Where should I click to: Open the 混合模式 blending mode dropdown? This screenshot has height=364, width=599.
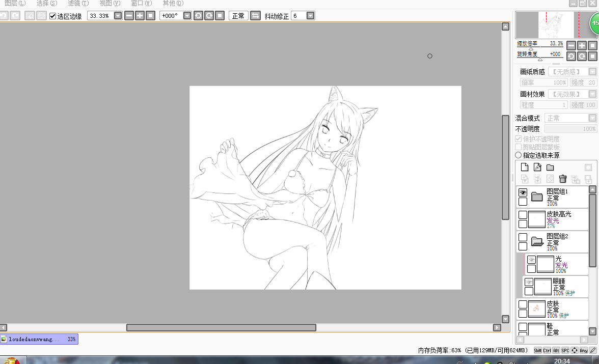(x=592, y=118)
